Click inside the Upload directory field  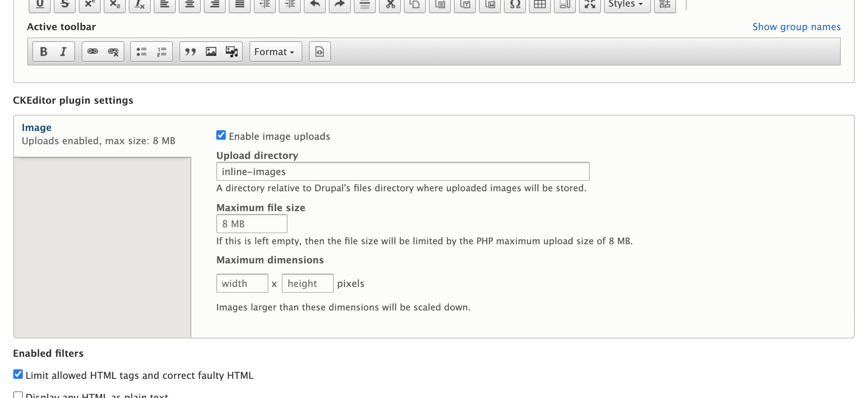(x=401, y=171)
